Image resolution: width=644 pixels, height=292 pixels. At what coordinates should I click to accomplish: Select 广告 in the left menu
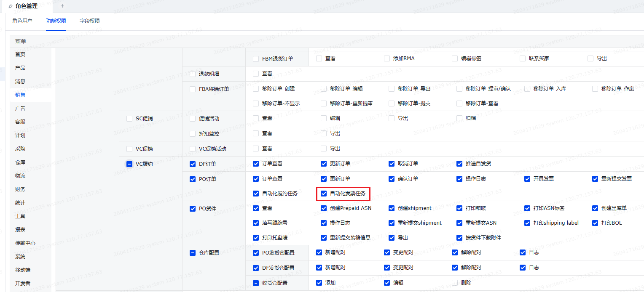coord(20,109)
